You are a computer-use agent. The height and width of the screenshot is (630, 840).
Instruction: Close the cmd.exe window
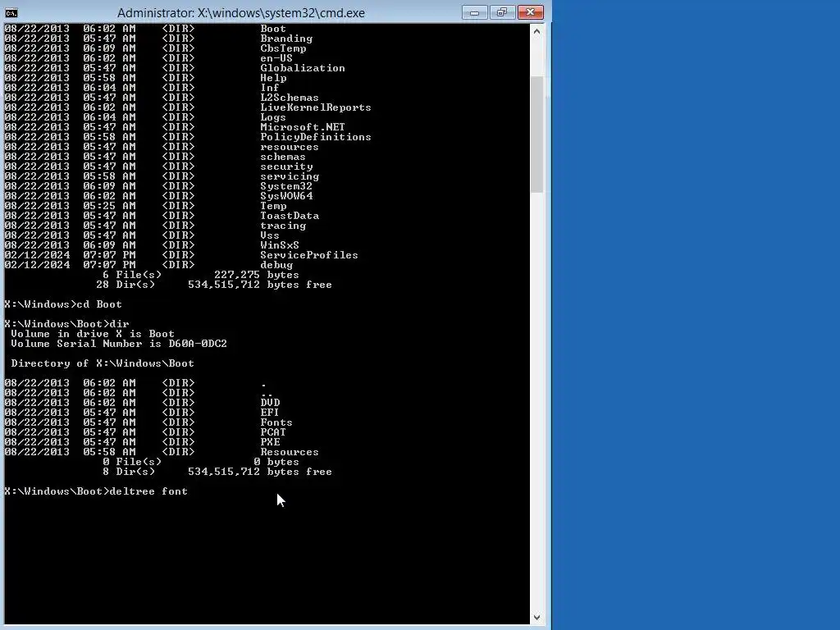[x=531, y=12]
